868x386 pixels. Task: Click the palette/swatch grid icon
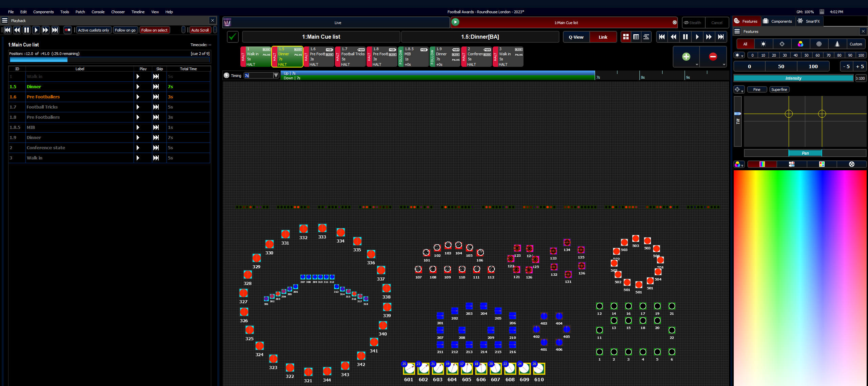822,164
